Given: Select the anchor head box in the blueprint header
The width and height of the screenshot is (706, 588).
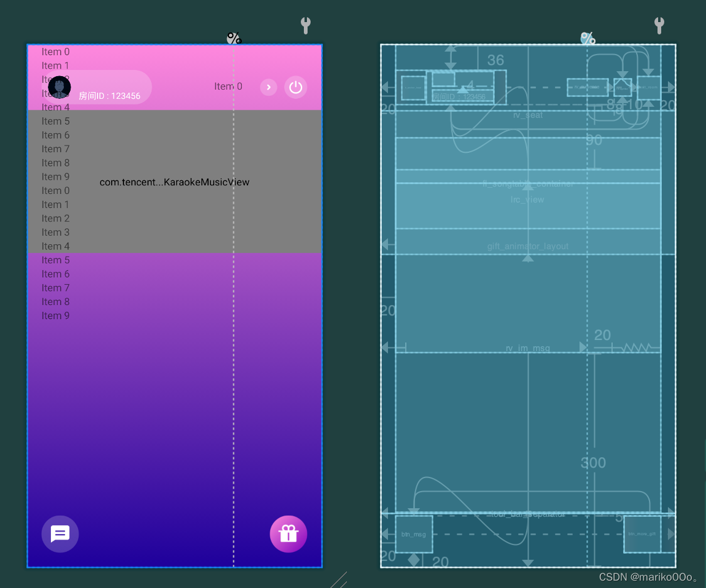Looking at the screenshot, I should pos(413,87).
